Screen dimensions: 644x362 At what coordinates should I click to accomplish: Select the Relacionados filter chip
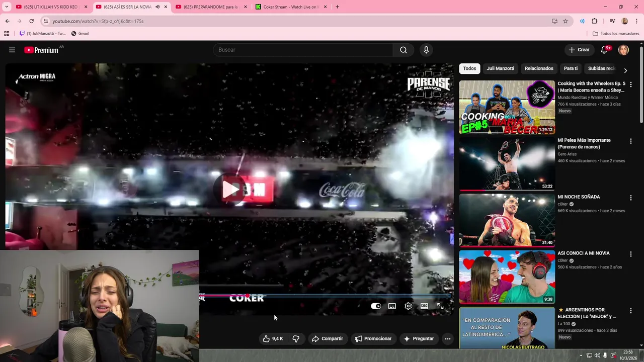click(539, 68)
